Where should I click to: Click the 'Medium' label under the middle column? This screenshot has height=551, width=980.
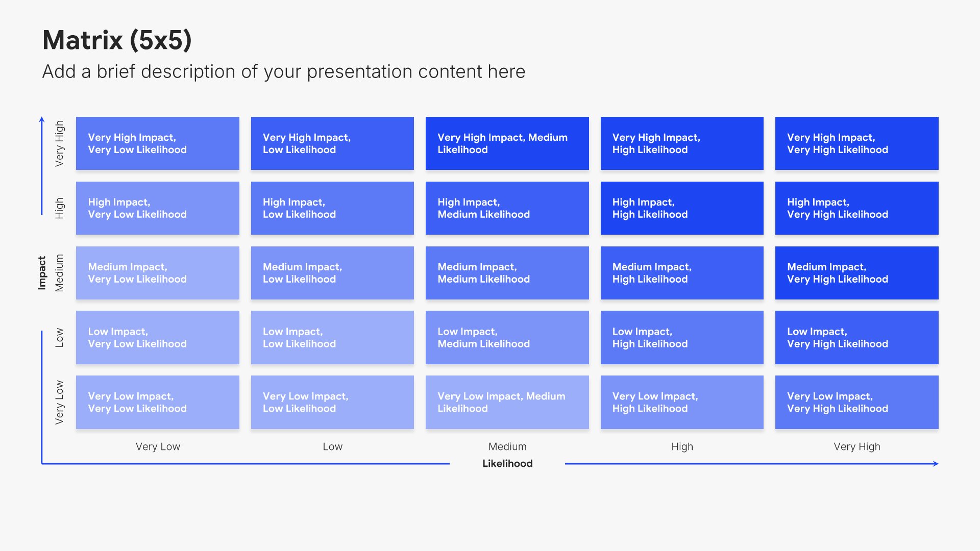507,446
